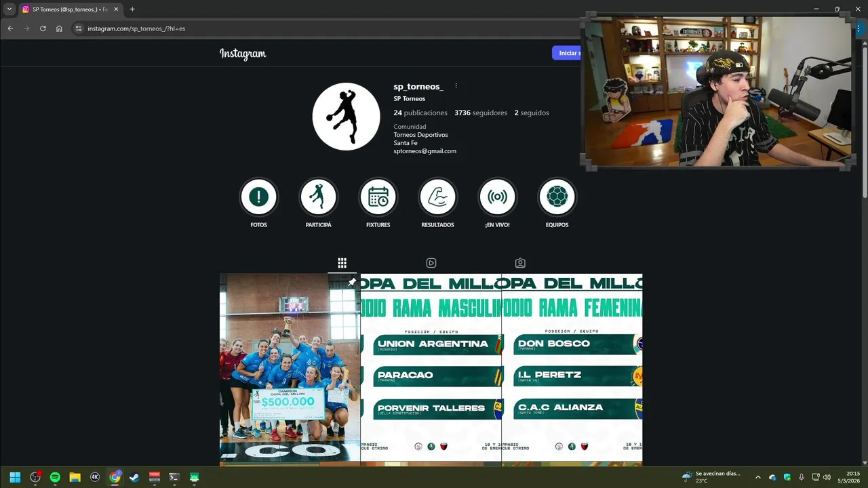Open the EQUIPOS story highlight

[557, 197]
